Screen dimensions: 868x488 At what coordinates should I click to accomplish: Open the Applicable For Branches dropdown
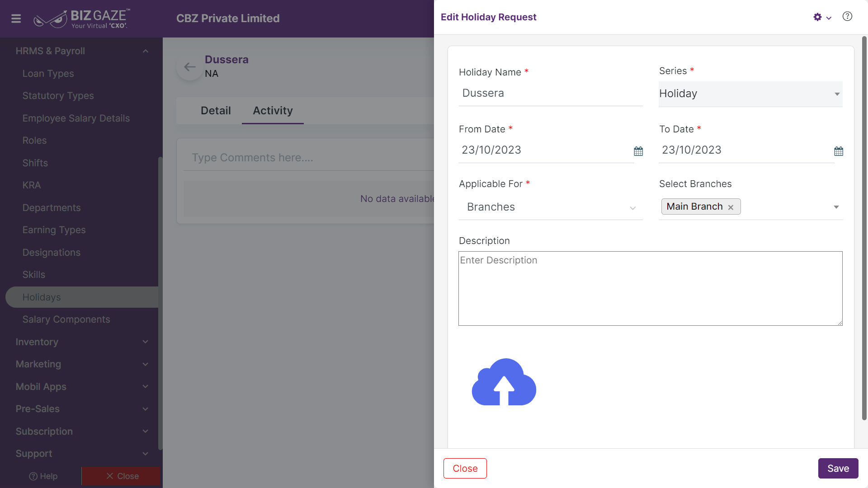tap(551, 207)
